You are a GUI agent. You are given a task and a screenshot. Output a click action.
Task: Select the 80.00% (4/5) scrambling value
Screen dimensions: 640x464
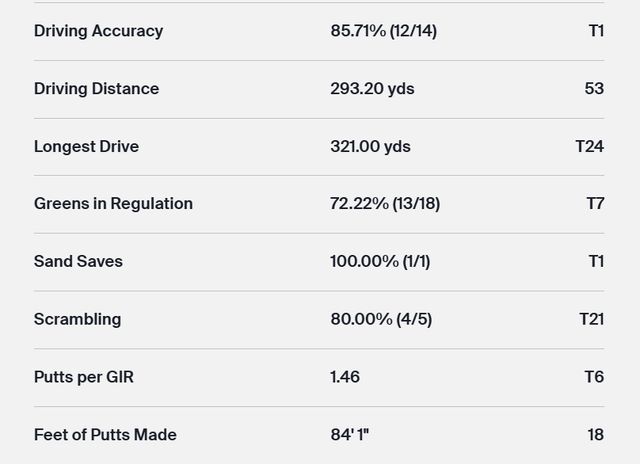point(381,320)
